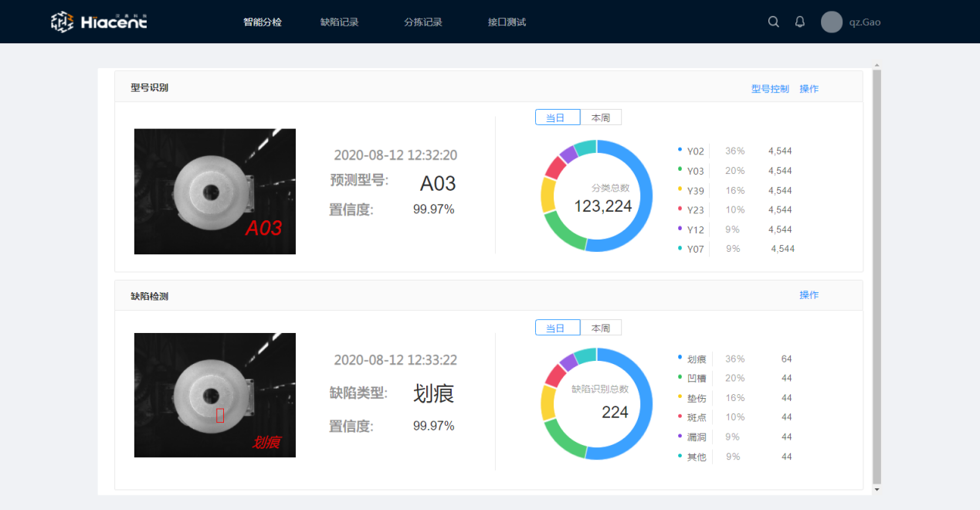Click the blue Y02 legend dot
The width and height of the screenshot is (980, 510).
click(x=680, y=149)
